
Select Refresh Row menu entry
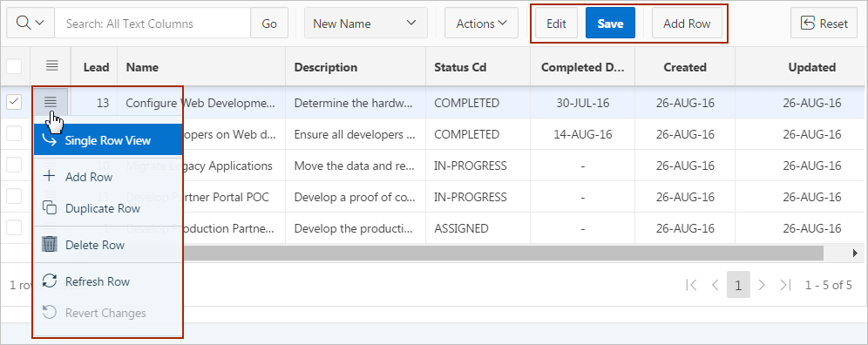coord(108,281)
